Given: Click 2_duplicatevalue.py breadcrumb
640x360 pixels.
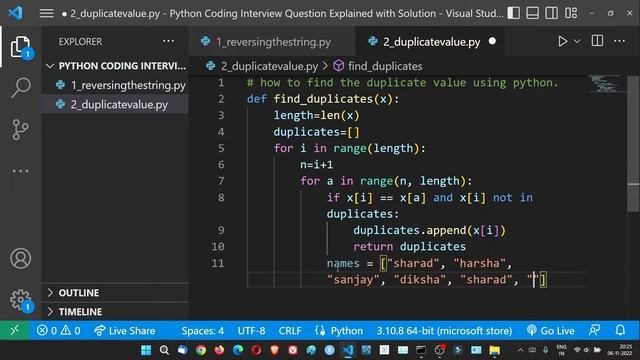Looking at the screenshot, I should click(x=262, y=66).
